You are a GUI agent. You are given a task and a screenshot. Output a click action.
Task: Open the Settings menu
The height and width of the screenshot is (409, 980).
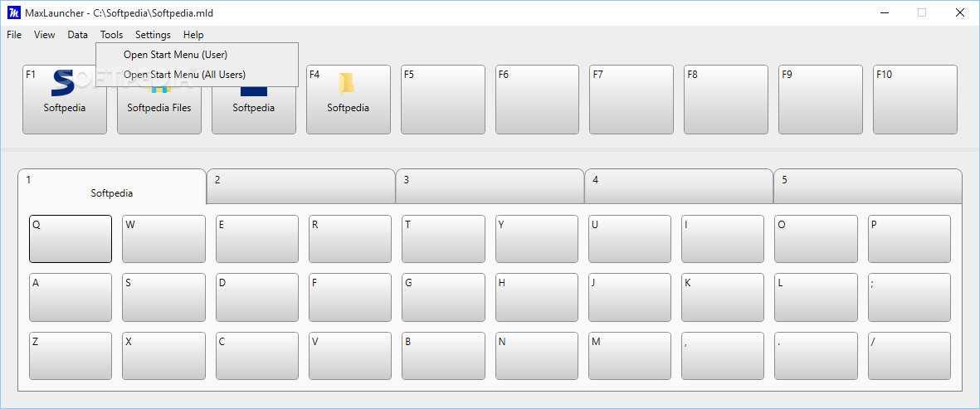pyautogui.click(x=154, y=35)
